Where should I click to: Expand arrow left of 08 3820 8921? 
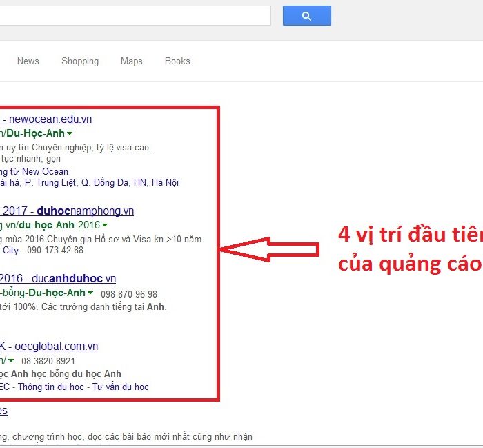(x=11, y=360)
